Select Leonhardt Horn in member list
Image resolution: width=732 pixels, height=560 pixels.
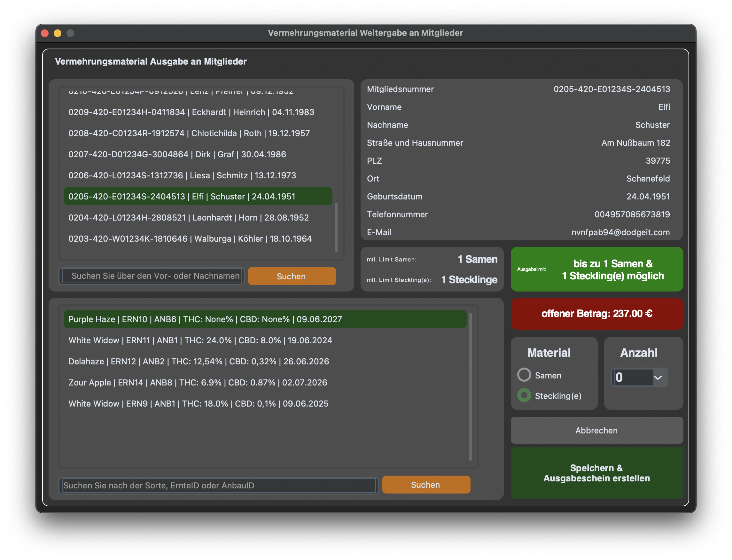coord(188,218)
